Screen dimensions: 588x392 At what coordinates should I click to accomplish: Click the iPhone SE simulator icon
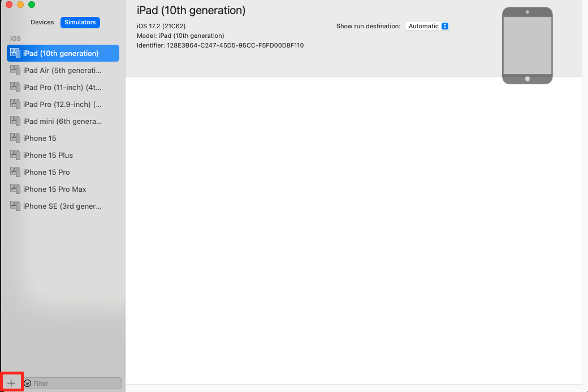pos(15,206)
